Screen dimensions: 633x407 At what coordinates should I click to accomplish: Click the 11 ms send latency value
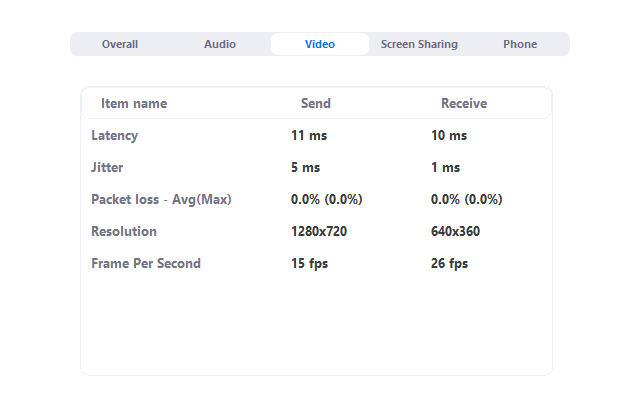pos(309,135)
